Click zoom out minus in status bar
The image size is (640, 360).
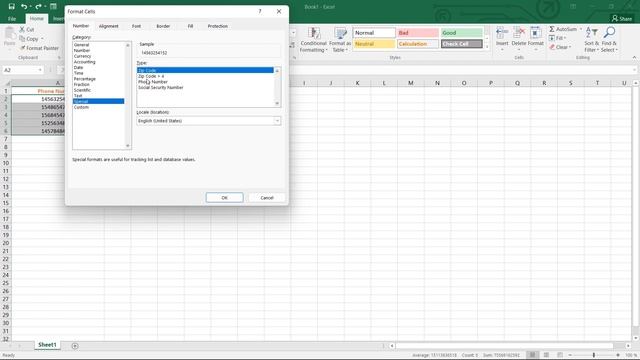click(570, 355)
